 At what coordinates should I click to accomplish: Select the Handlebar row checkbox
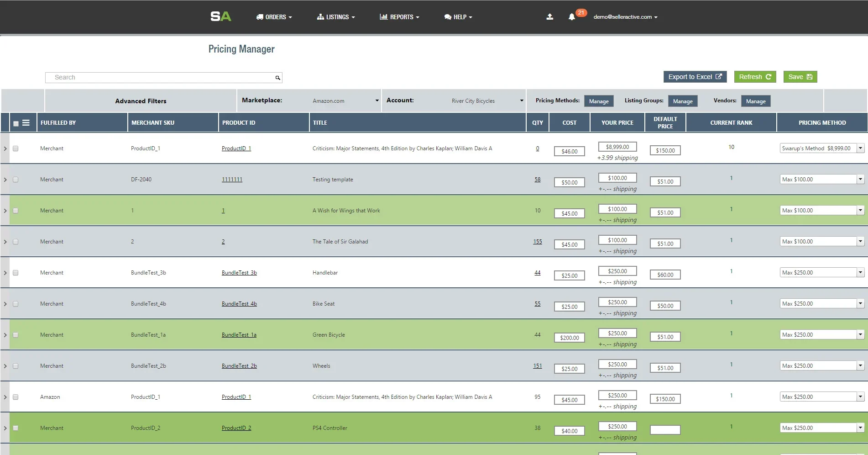point(16,273)
